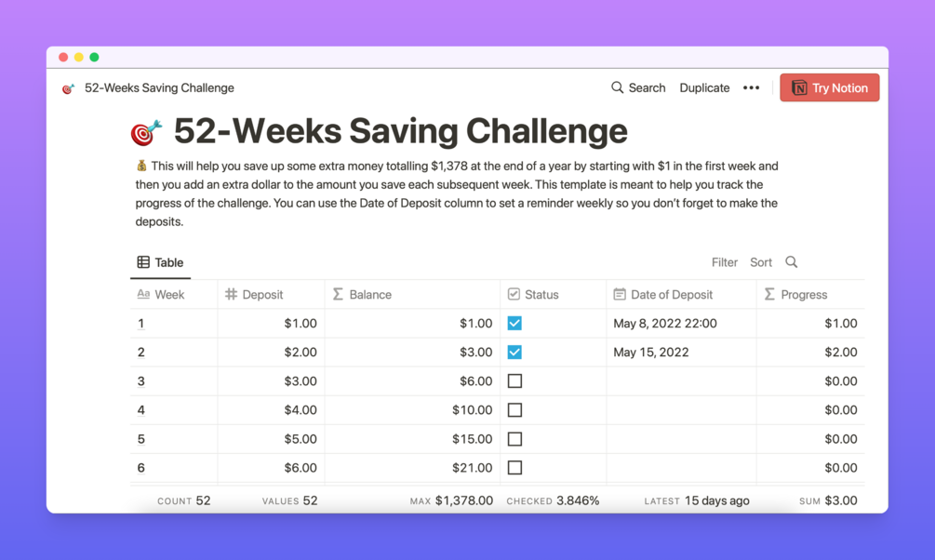Click the Deposit column number icon
This screenshot has height=560, width=935.
point(231,294)
